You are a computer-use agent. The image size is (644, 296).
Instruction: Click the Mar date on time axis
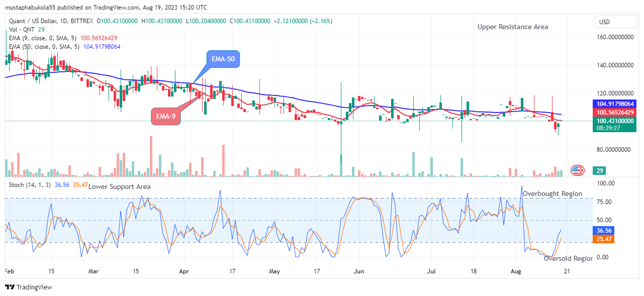94,270
